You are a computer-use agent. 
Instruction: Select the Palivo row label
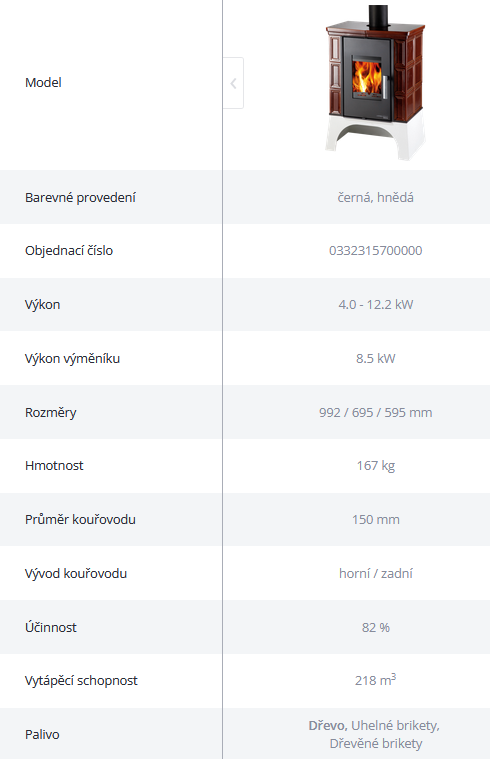(42, 735)
